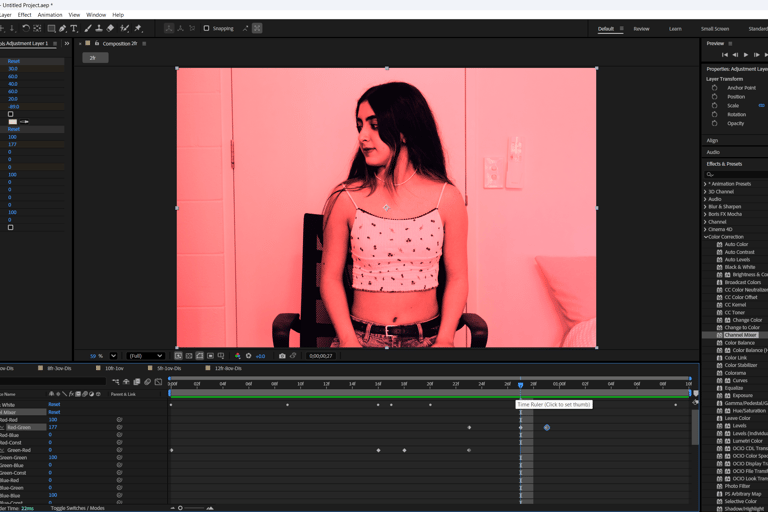Image resolution: width=768 pixels, height=512 pixels.
Task: Toggle the Opacity stopwatch
Action: 715,123
